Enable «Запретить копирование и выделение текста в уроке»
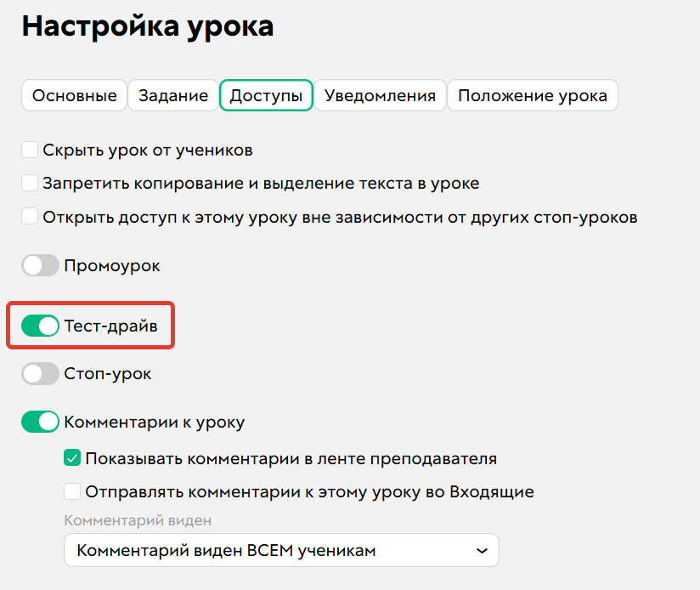The width and height of the screenshot is (700, 590). pos(30,183)
